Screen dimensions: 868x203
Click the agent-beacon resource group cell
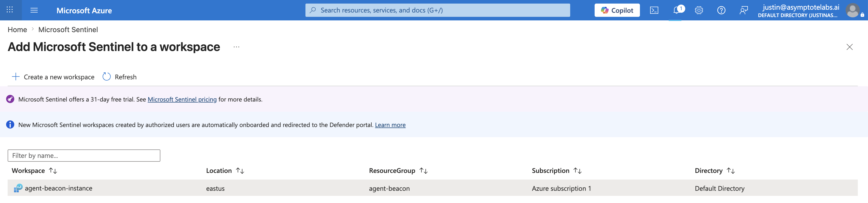tap(389, 188)
